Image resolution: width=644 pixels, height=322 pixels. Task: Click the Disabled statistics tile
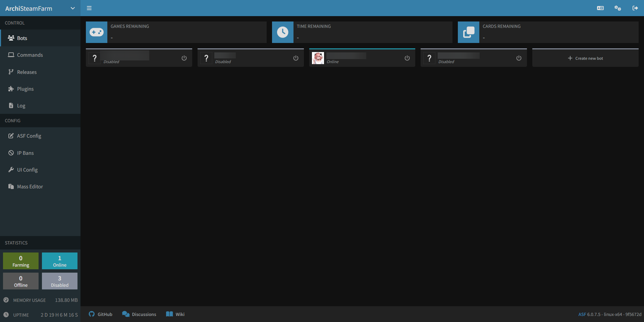point(60,281)
